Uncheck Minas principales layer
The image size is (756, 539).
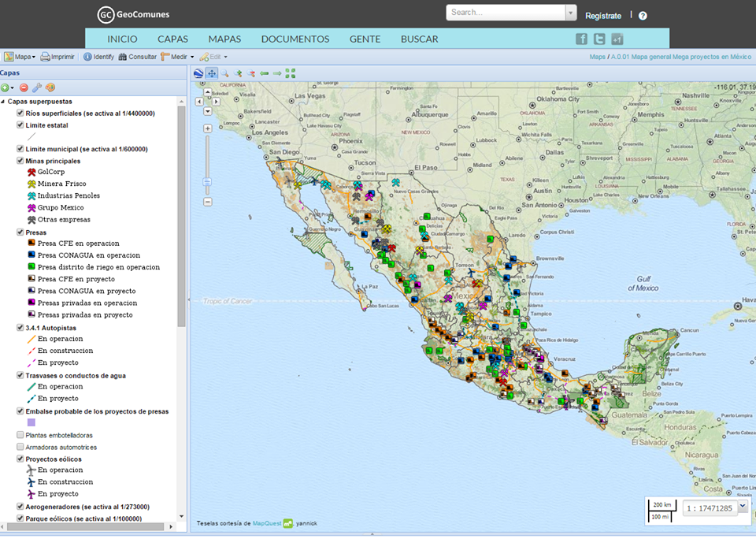coord(20,161)
